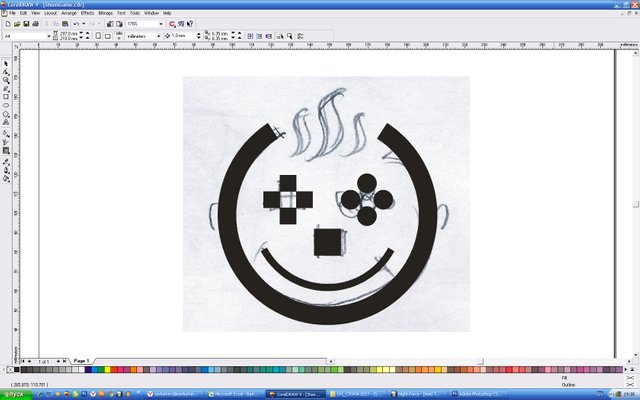
Task: Click Microsoft Excel taskbar button
Action: (233, 394)
